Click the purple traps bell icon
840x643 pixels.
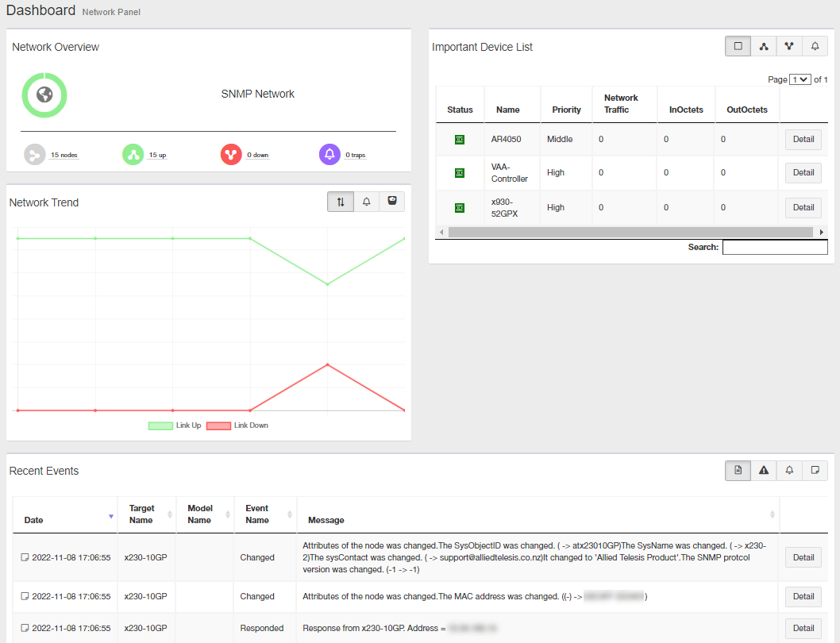(x=329, y=155)
